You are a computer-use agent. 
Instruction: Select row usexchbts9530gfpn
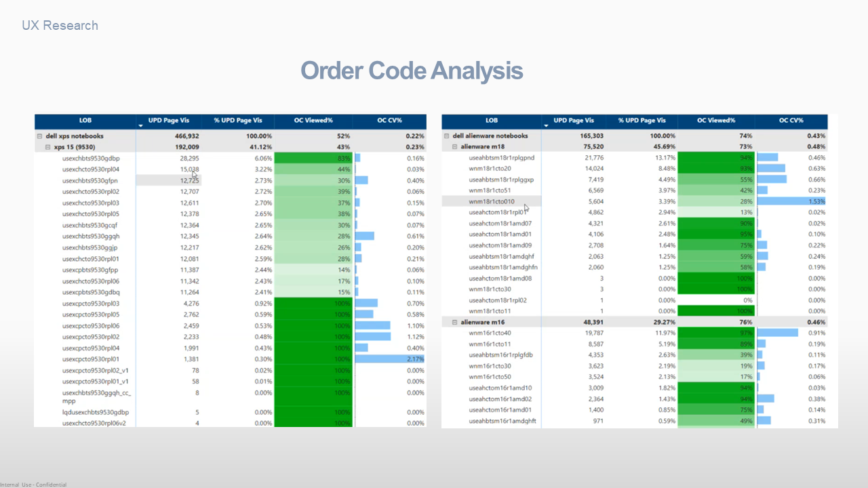(231, 180)
